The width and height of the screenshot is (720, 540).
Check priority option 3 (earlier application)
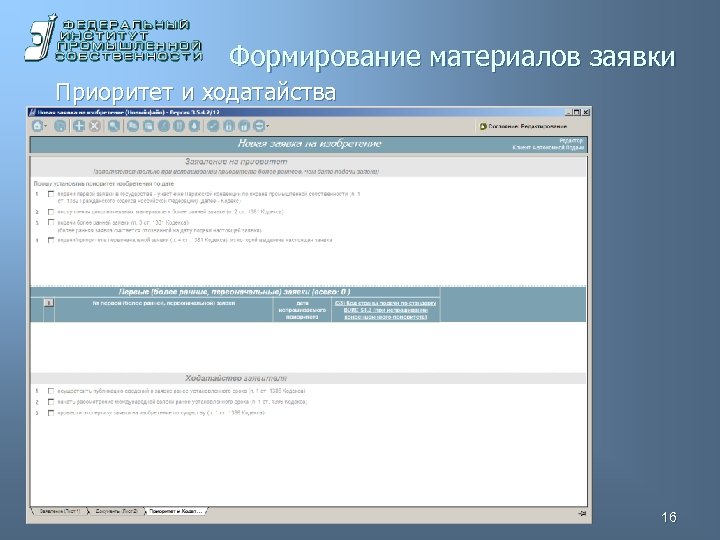coord(51,222)
